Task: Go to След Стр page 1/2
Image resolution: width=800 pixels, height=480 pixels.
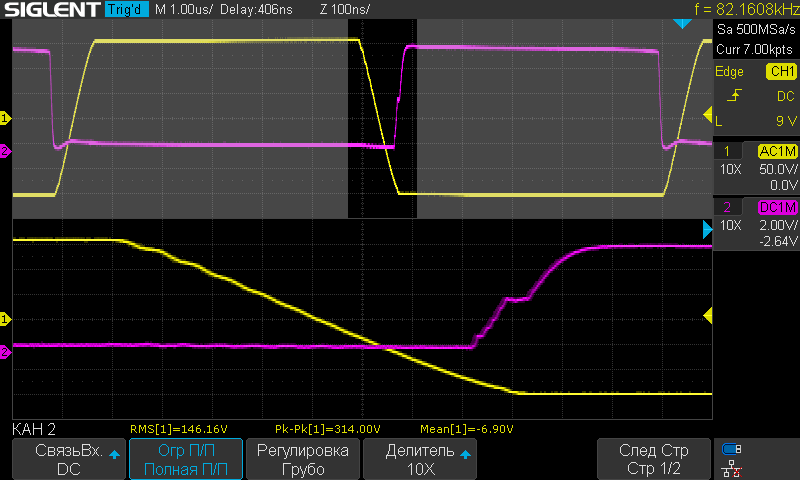Action: pyautogui.click(x=654, y=459)
